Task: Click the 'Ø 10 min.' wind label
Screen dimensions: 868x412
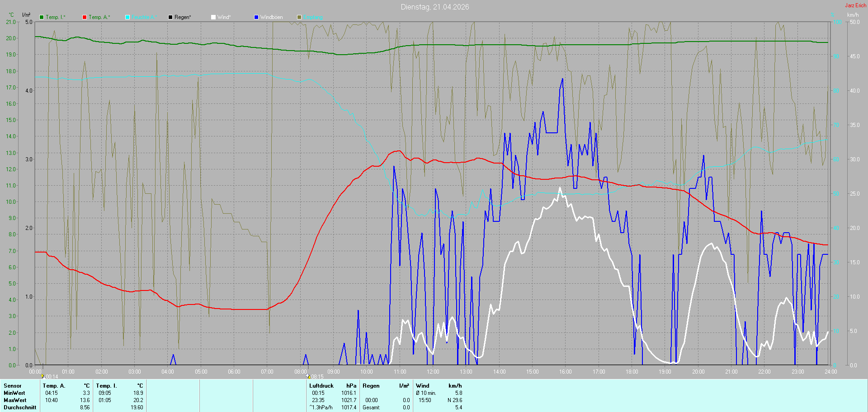Action: [426, 393]
